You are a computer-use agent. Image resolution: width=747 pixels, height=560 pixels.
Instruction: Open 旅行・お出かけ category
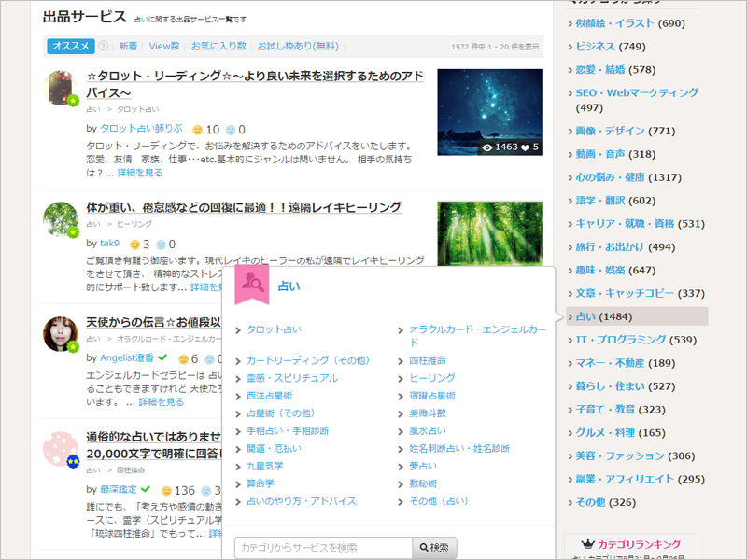[x=611, y=246]
